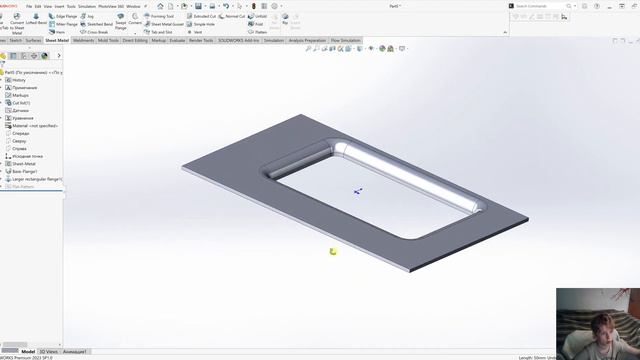The height and width of the screenshot is (360, 640).
Task: Click Zoom to Fit in view toolbar
Action: 308,49
